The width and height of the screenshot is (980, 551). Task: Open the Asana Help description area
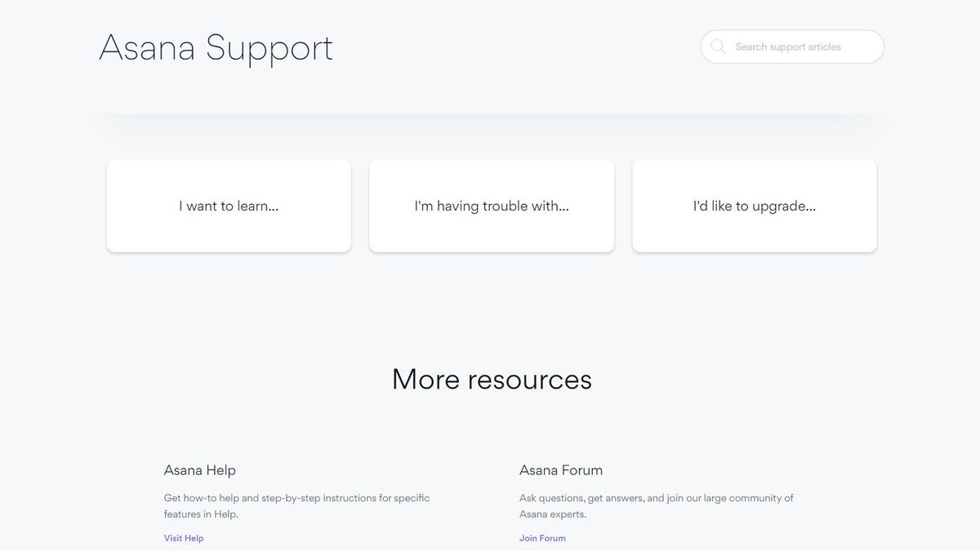point(296,505)
